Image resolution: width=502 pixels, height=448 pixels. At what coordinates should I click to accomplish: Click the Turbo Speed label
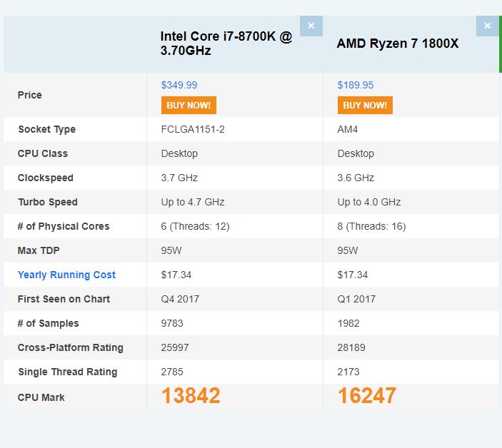(48, 202)
